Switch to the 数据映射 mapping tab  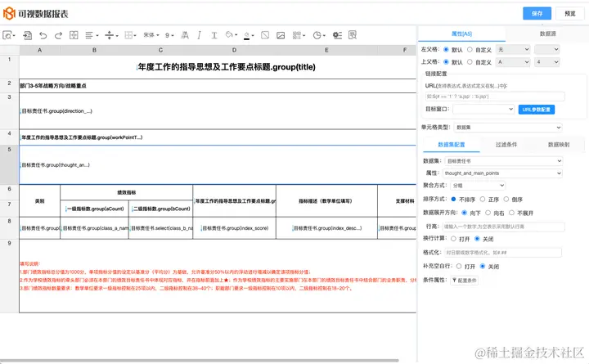[559, 145]
